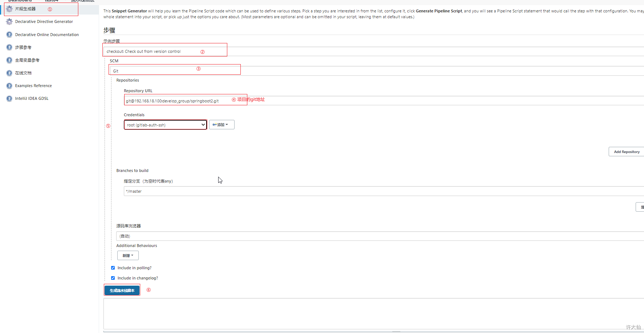Image resolution: width=644 pixels, height=333 pixels.
Task: Click the help icon beside 在线文档
Action: [9, 73]
